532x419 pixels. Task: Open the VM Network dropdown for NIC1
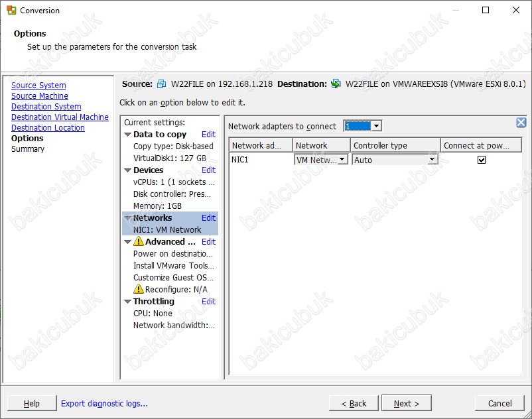click(x=342, y=159)
